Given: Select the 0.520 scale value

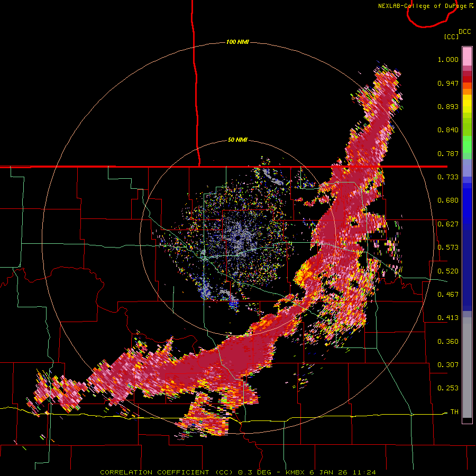Looking at the screenshot, I should pos(448,271).
